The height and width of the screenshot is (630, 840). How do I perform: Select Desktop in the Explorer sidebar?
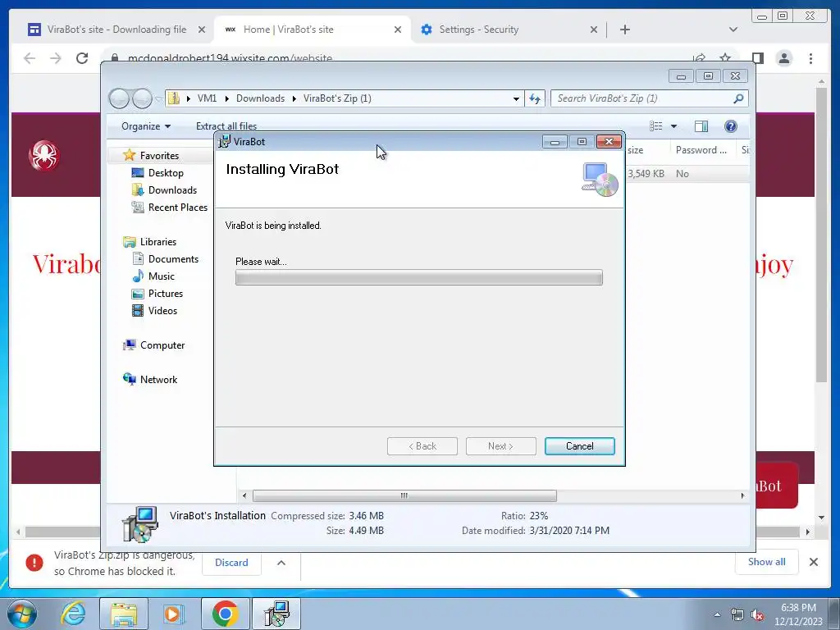[166, 173]
